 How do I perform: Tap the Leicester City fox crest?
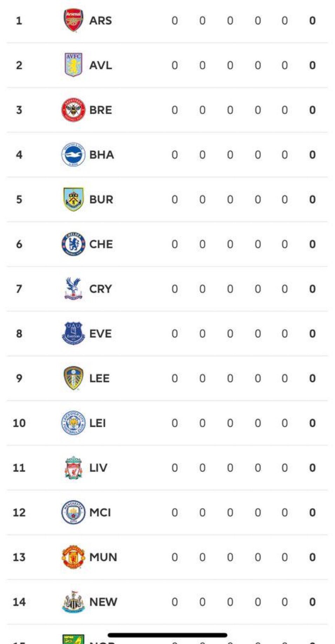click(x=73, y=423)
